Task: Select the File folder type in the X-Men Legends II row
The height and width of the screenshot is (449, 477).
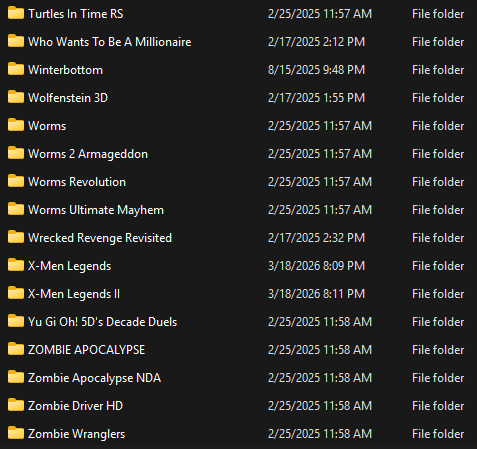Action: click(x=438, y=294)
